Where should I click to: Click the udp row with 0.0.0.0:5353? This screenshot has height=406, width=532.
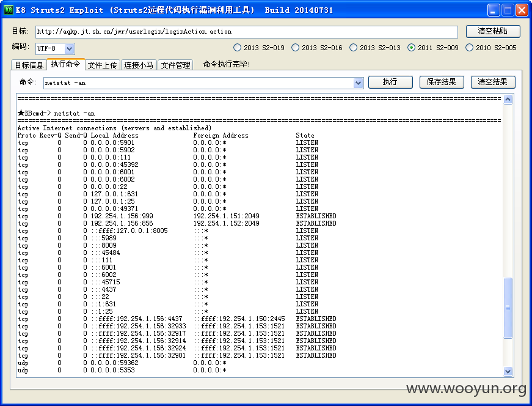(122, 371)
